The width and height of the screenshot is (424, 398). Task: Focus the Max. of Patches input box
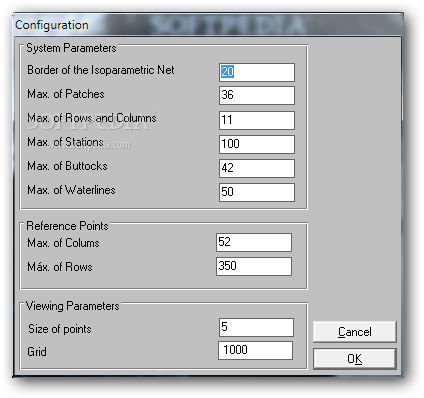(257, 95)
